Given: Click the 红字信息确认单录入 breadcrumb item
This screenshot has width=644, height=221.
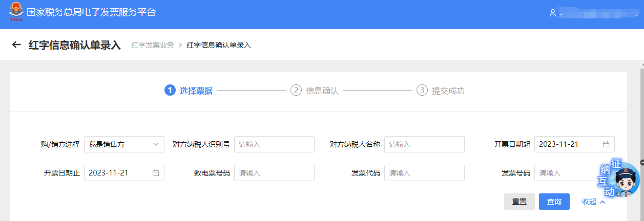Looking at the screenshot, I should 219,45.
